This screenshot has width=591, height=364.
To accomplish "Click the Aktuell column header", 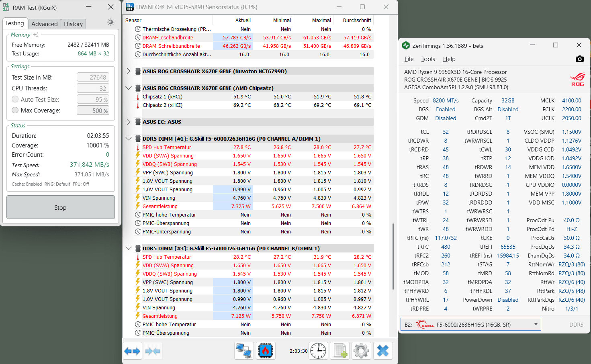I will coord(233,20).
